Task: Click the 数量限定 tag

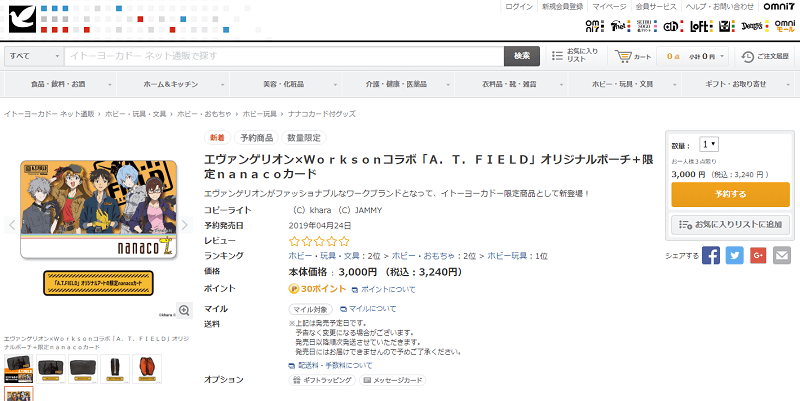Action: pos(304,138)
